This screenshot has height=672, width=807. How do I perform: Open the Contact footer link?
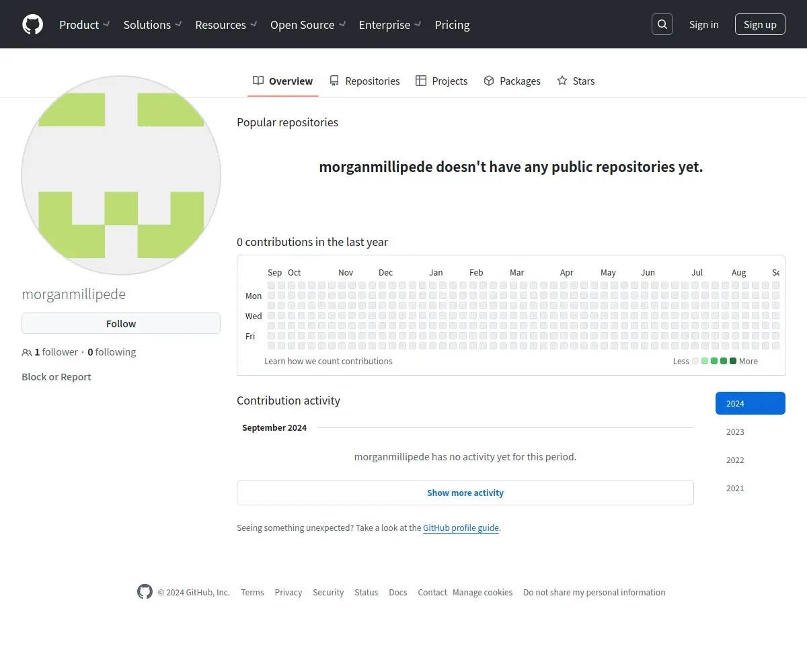coord(432,592)
